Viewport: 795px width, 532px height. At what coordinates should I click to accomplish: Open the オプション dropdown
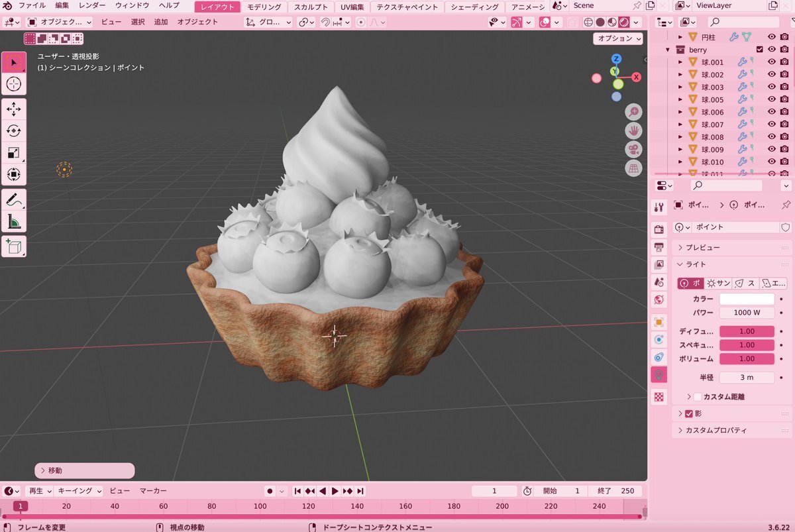pyautogui.click(x=619, y=38)
